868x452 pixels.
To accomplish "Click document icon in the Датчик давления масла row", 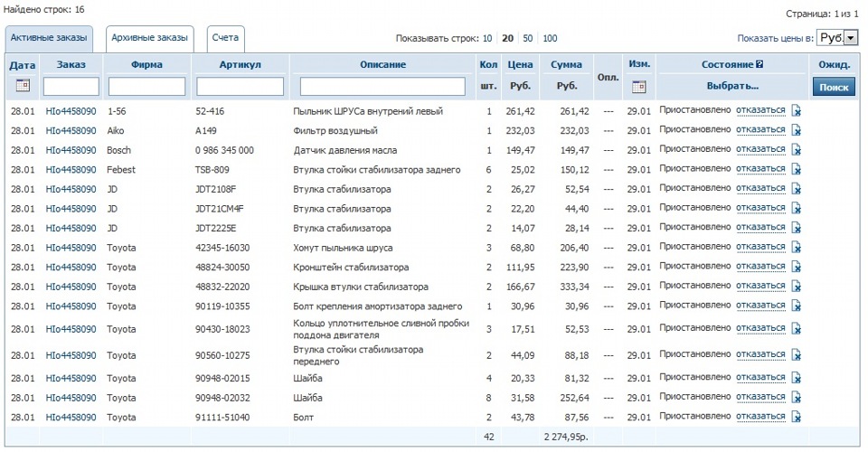I will [797, 150].
